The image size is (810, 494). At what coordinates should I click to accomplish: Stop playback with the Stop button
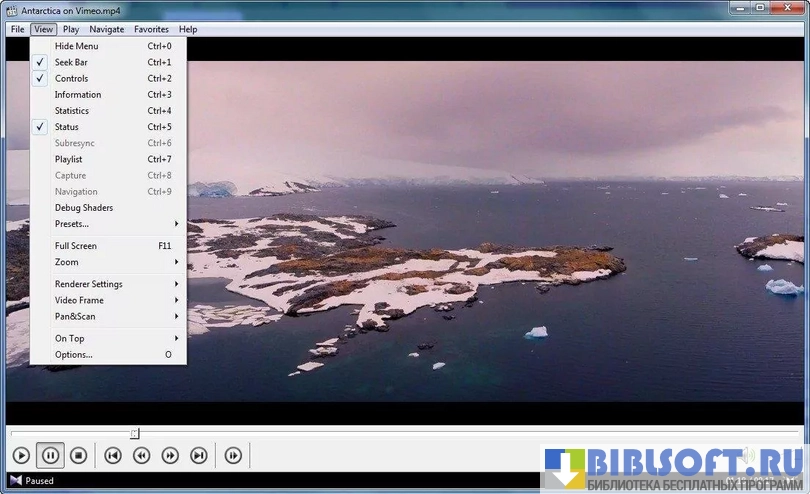pos(78,456)
